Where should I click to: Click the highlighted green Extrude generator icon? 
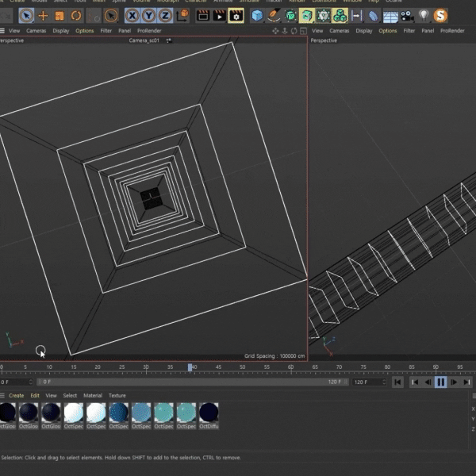pyautogui.click(x=306, y=16)
